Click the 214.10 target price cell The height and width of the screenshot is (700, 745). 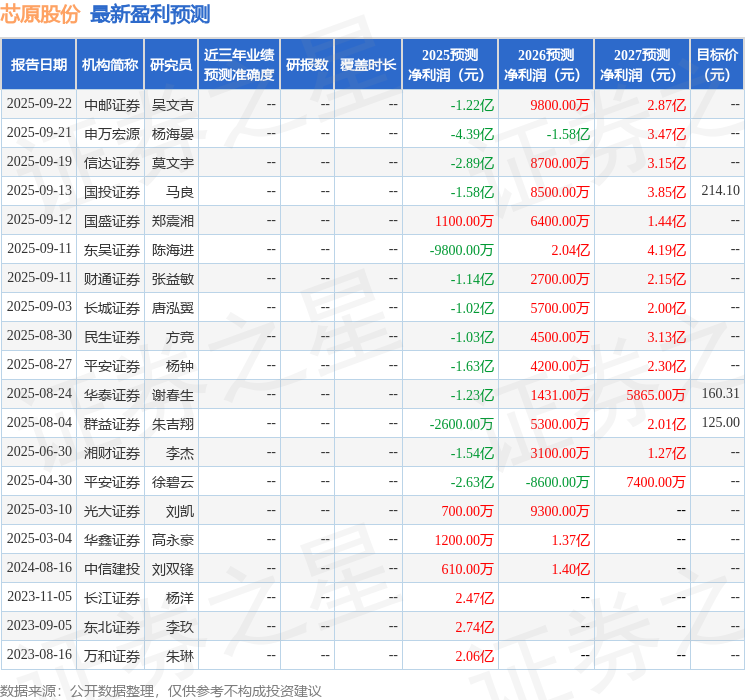tap(720, 190)
